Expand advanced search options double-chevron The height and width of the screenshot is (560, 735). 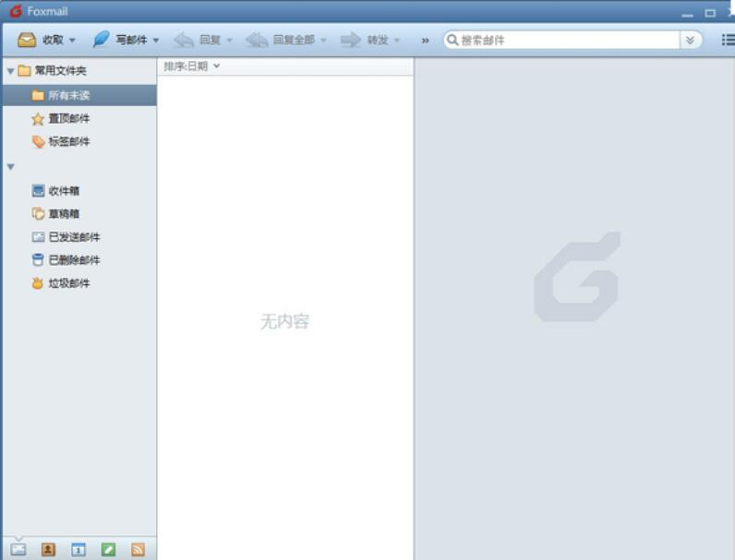(690, 41)
